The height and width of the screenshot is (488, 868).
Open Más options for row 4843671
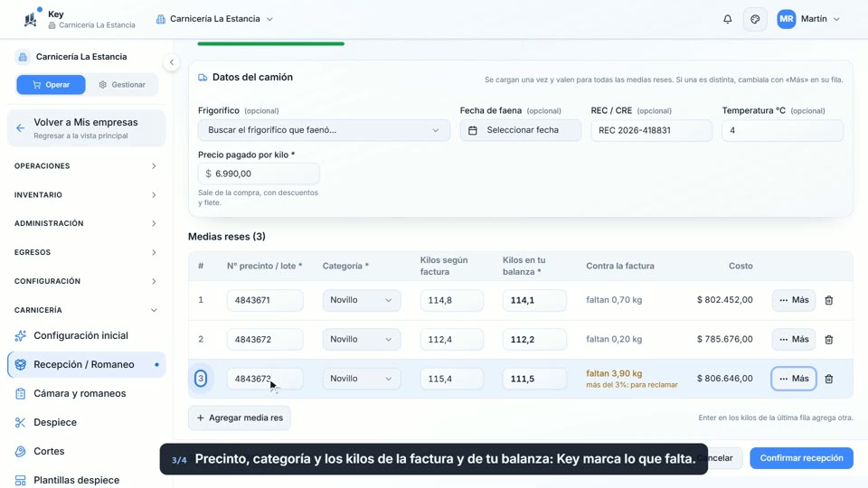click(x=793, y=300)
